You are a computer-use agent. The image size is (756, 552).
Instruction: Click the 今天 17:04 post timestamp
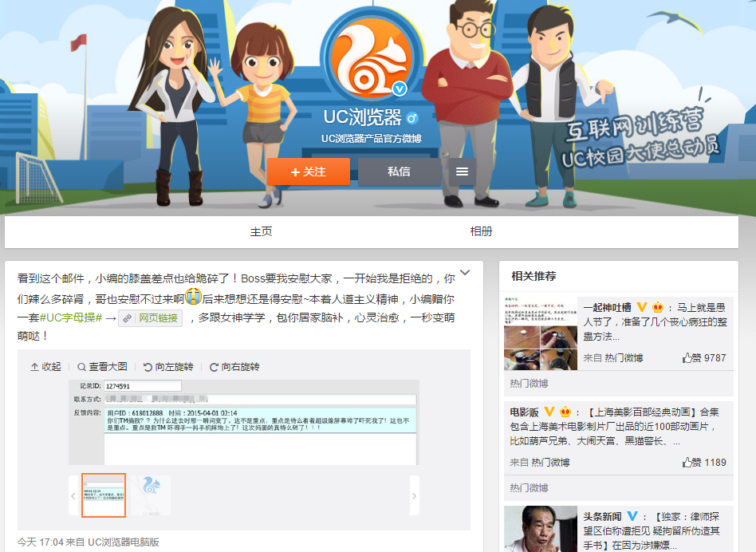point(41,542)
